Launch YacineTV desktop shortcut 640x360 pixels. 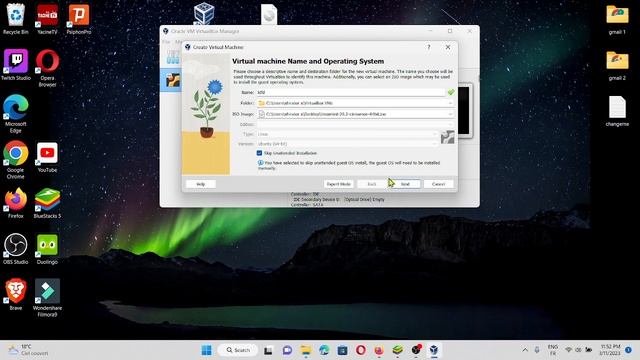[47, 18]
